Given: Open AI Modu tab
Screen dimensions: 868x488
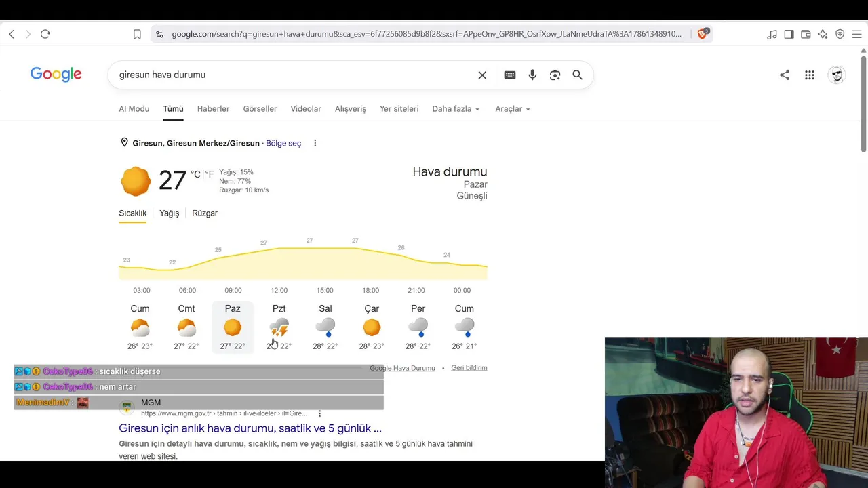Looking at the screenshot, I should coord(134,108).
